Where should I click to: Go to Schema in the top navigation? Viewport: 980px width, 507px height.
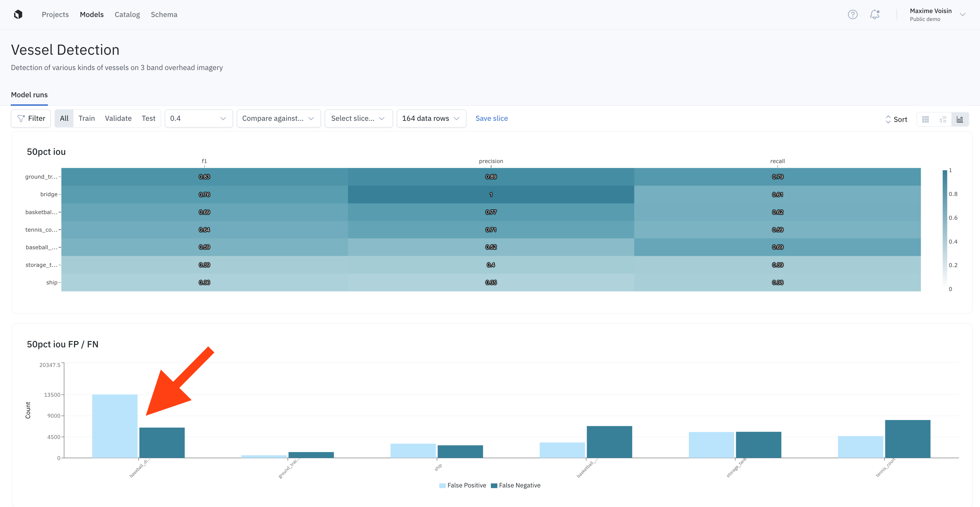click(164, 14)
